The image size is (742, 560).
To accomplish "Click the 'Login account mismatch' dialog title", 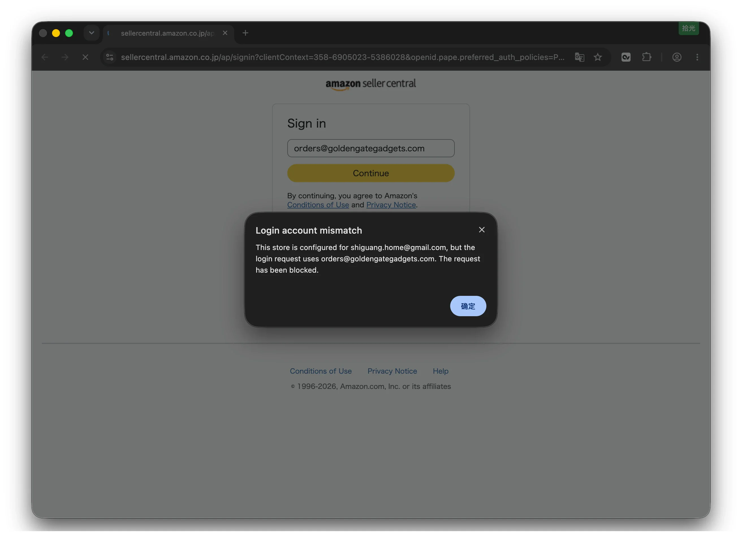I will (x=309, y=231).
